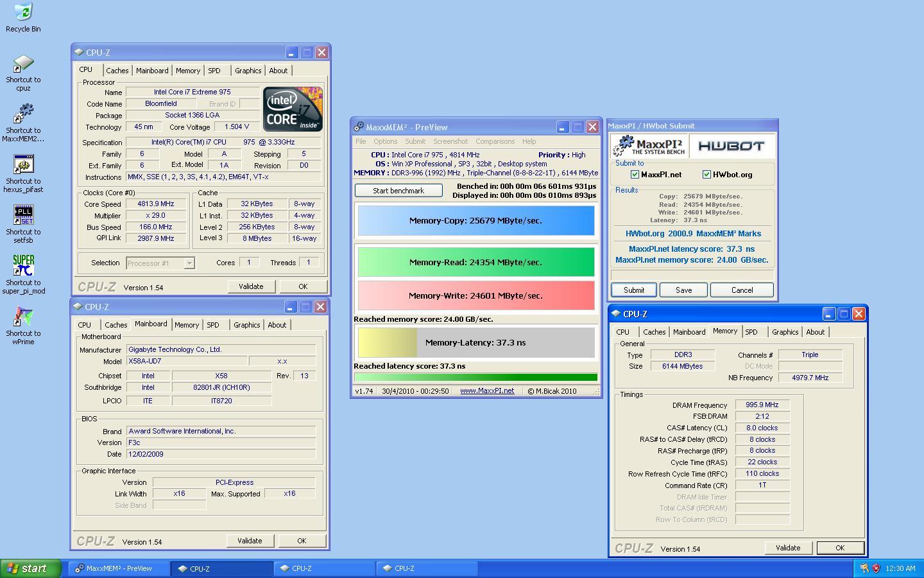The image size is (924, 578).
Task: Click the DRAM Frequency 995.9 MHz value
Action: click(x=762, y=405)
